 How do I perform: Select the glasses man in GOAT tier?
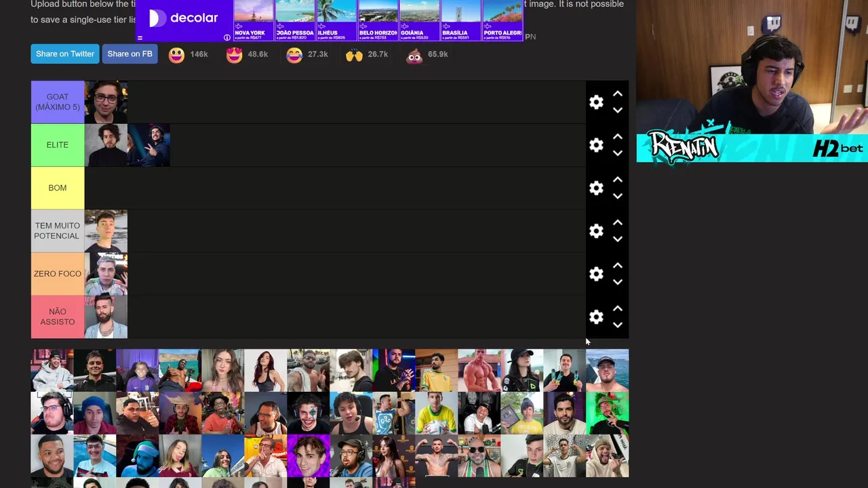pos(106,102)
